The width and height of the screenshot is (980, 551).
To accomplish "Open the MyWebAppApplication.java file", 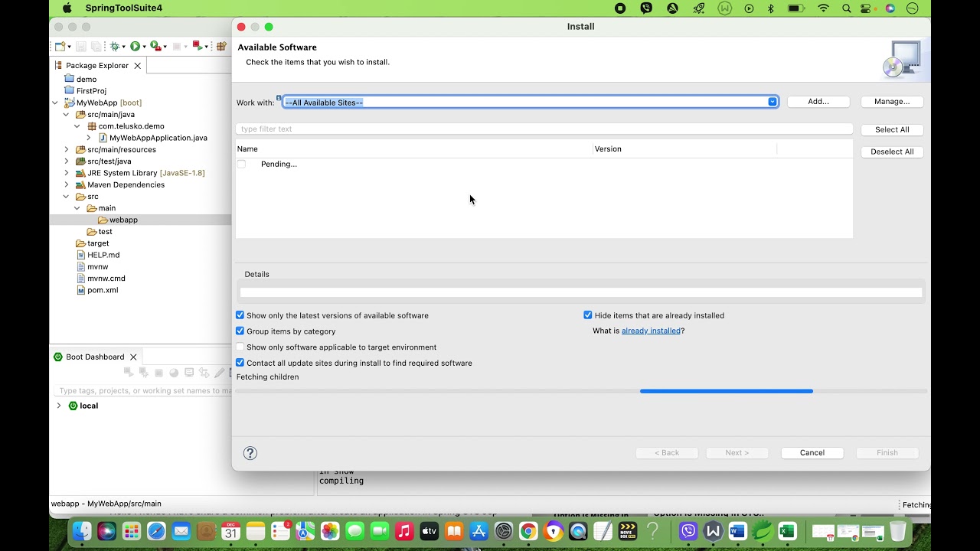I will [x=158, y=138].
